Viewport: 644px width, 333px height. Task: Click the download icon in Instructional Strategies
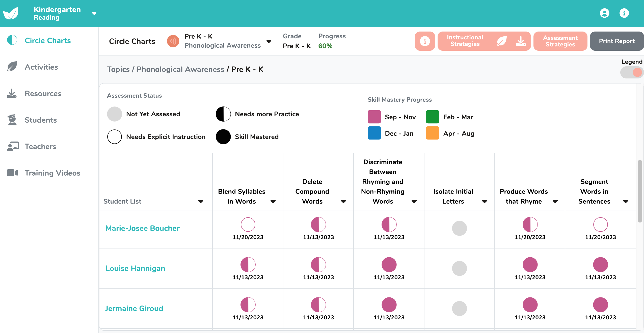(x=521, y=41)
